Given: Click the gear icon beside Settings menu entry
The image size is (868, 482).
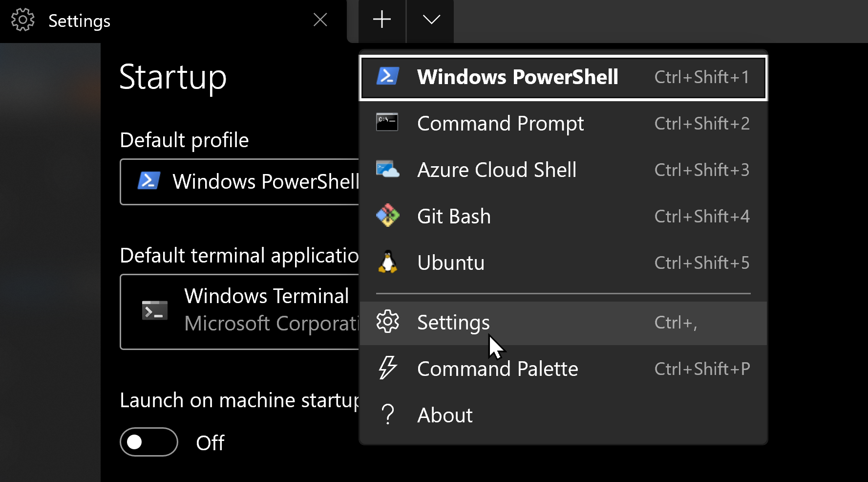Looking at the screenshot, I should point(387,322).
